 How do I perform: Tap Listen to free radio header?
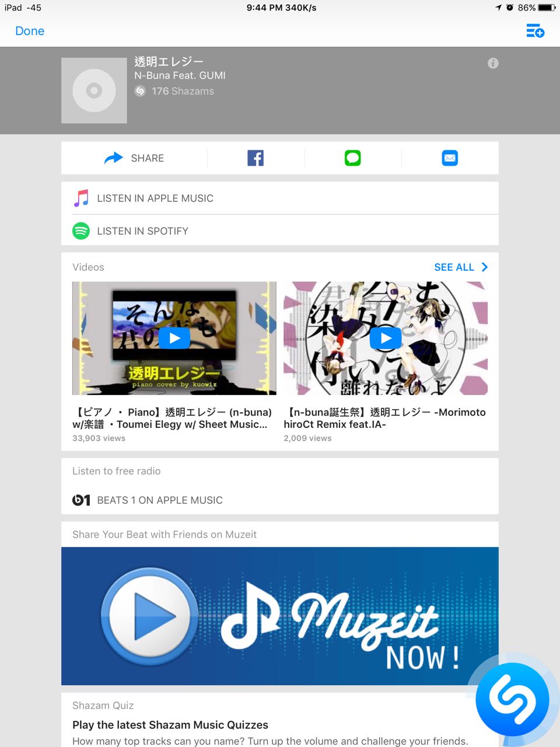pyautogui.click(x=116, y=471)
